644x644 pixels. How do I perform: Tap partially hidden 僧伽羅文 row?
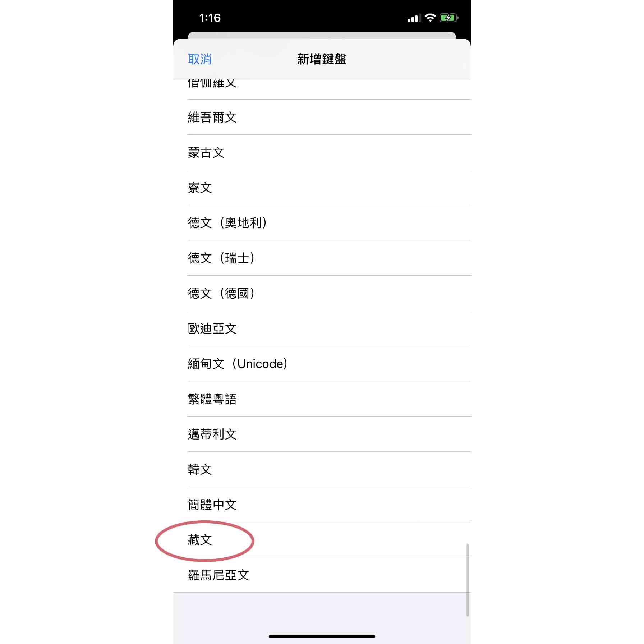[322, 89]
